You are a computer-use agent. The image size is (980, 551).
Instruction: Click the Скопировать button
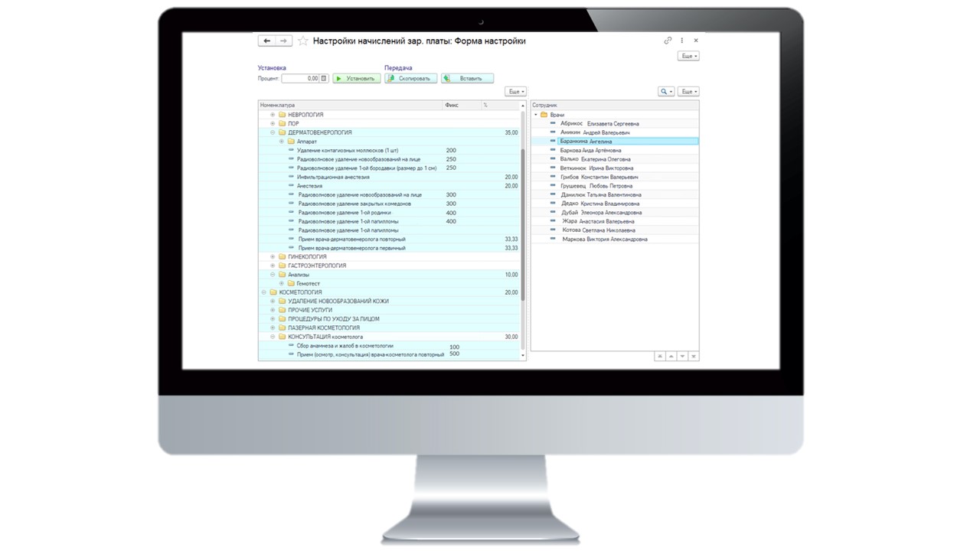coord(411,78)
